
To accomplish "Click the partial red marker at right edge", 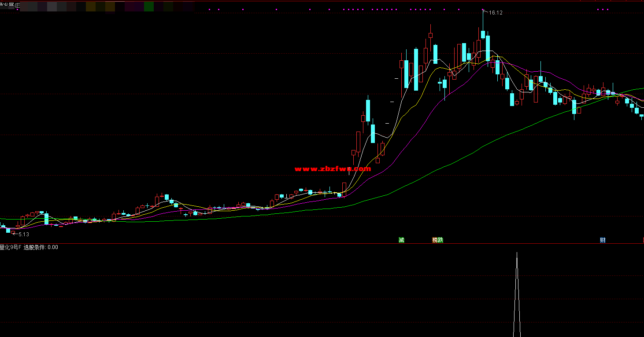I will click(x=643, y=240).
